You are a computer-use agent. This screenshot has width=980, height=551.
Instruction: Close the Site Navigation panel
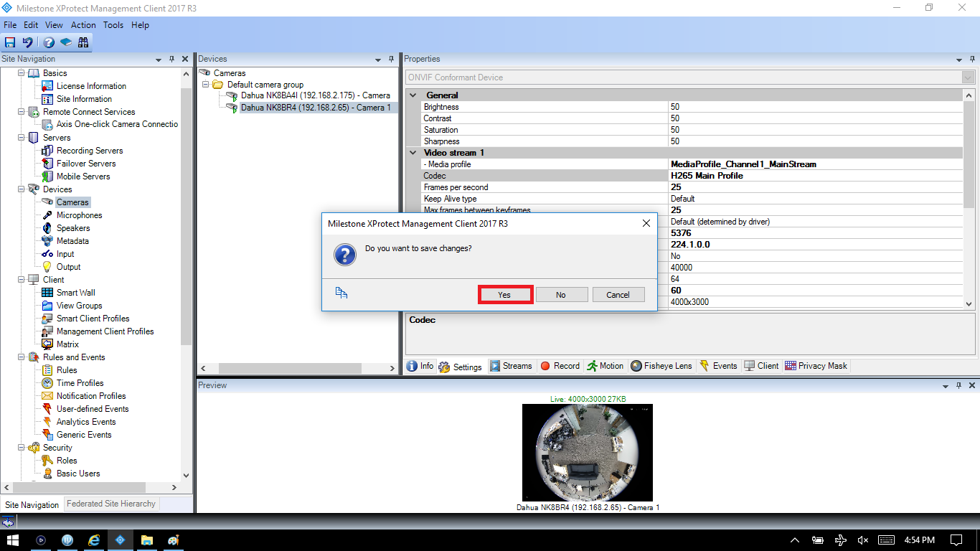[x=185, y=59]
